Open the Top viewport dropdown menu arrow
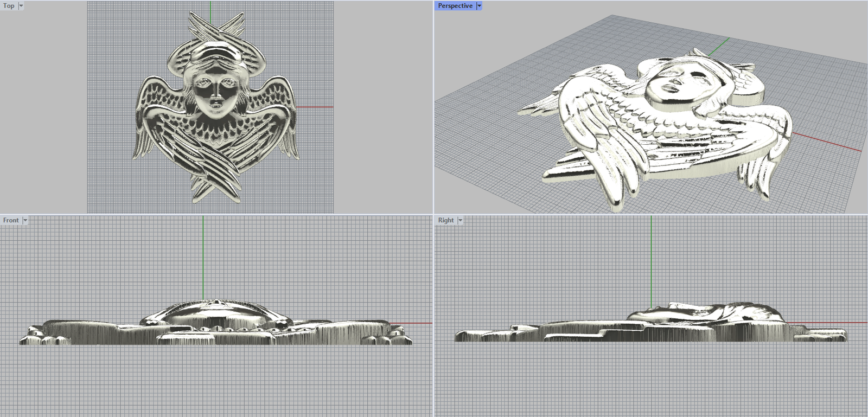Viewport: 868px width, 417px height. coord(21,6)
